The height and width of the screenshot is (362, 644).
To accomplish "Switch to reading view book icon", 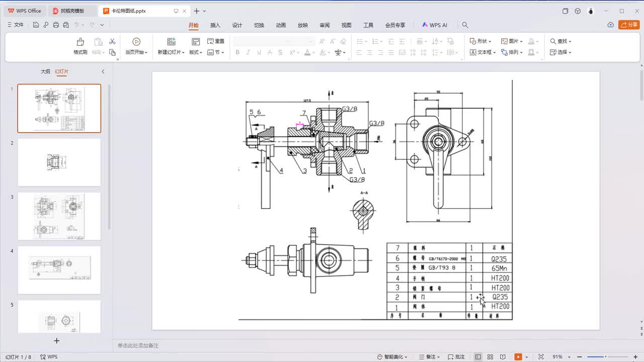I will click(x=503, y=357).
